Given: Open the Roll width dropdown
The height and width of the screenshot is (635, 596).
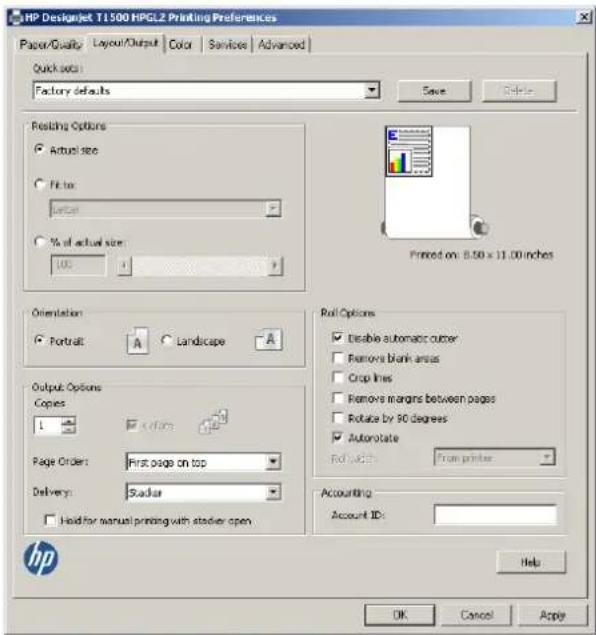Looking at the screenshot, I should click(547, 457).
